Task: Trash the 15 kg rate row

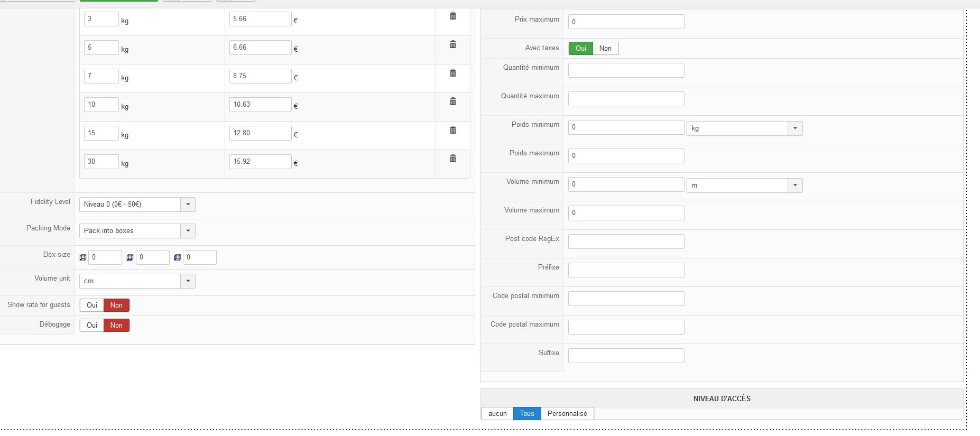Action: coord(453,131)
